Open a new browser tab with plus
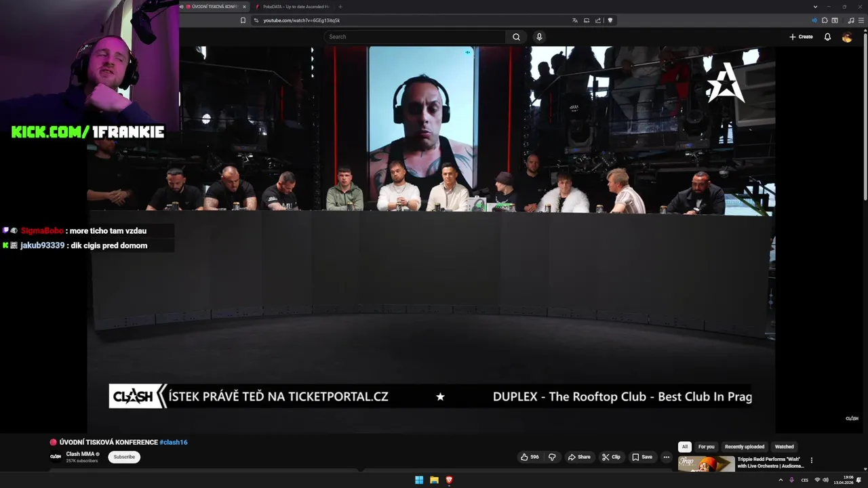This screenshot has width=868, height=488. (340, 7)
